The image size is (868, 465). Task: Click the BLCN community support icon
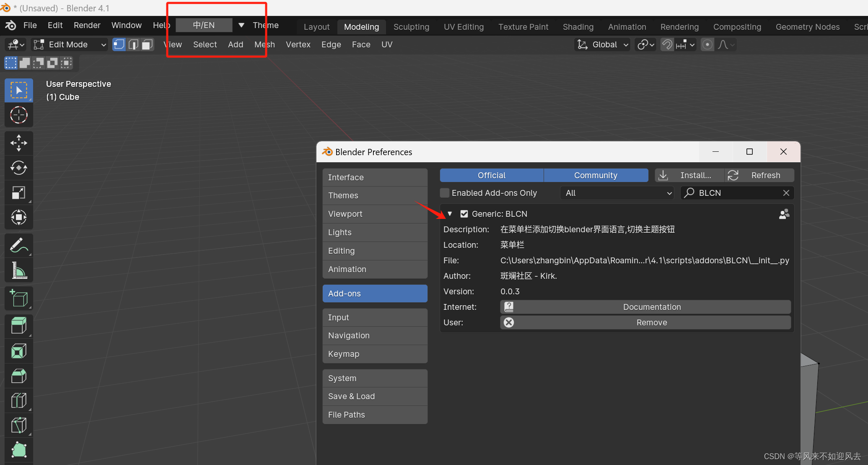[784, 214]
